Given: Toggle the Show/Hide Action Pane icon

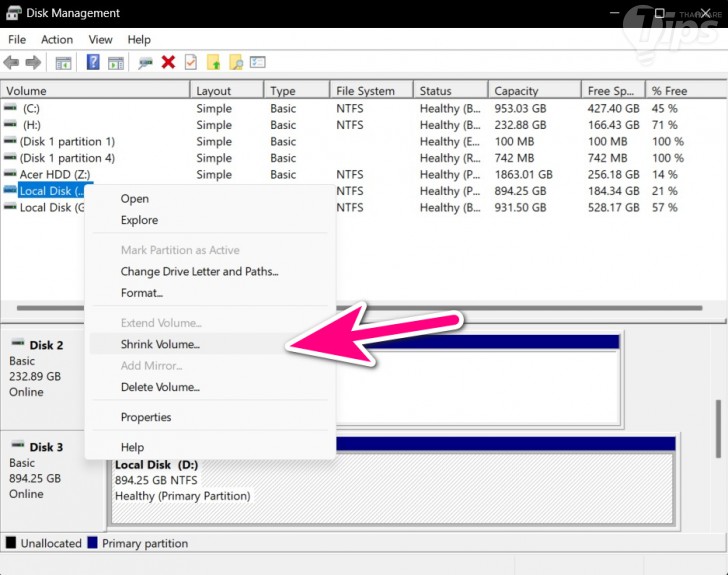Looking at the screenshot, I should coord(116,62).
